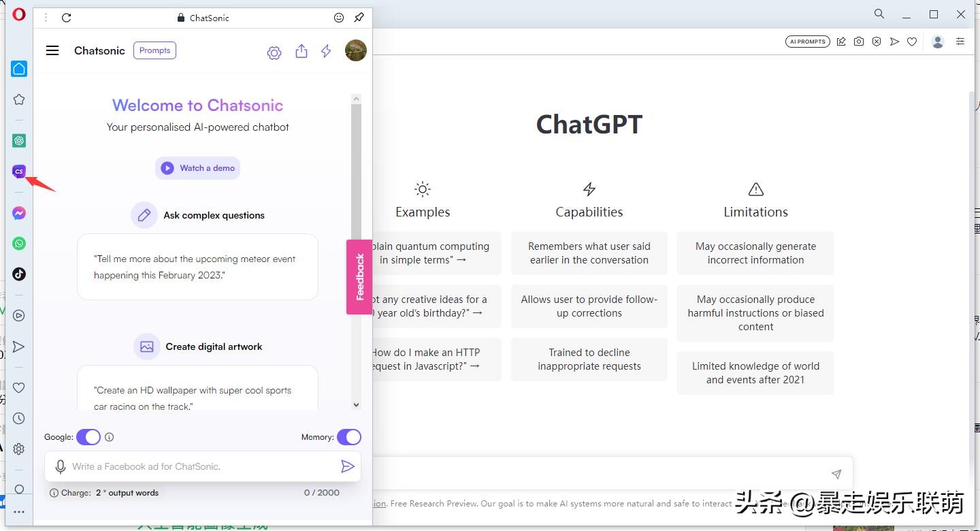
Task: Open the Chatsonic hamburger menu
Action: click(52, 50)
